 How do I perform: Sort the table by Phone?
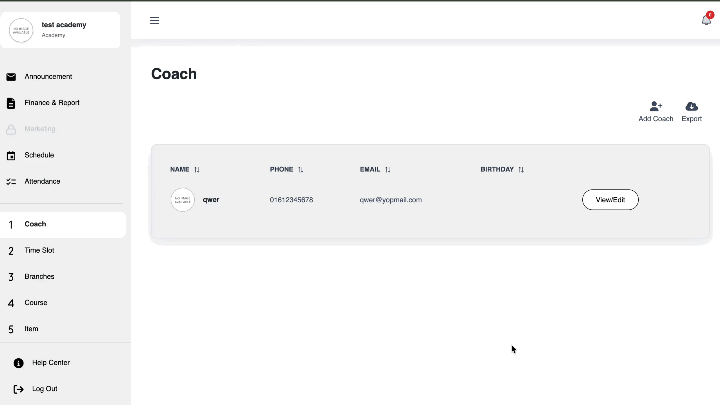[300, 170]
